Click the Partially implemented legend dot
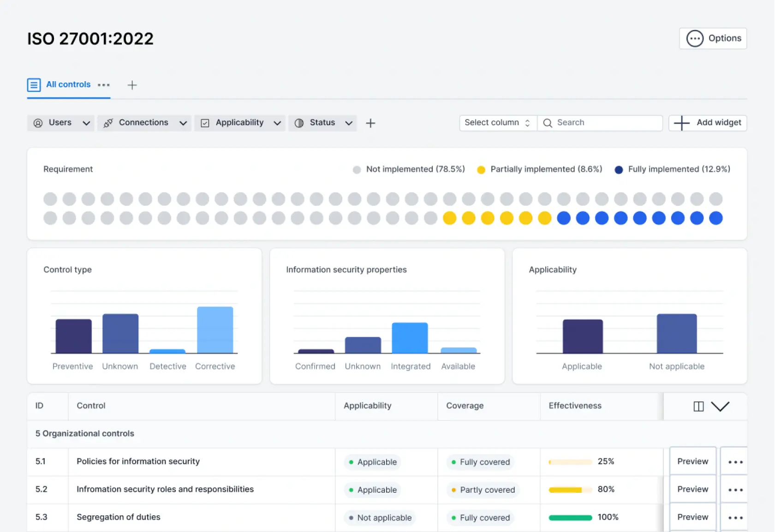The image size is (775, 532). [x=481, y=170]
